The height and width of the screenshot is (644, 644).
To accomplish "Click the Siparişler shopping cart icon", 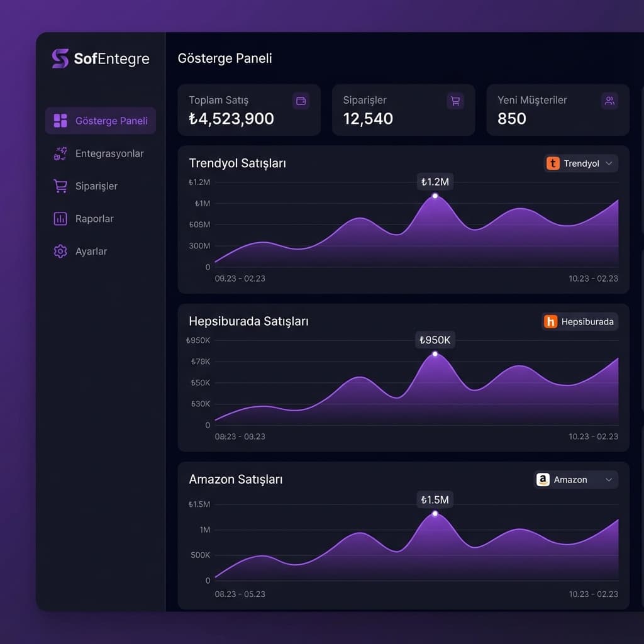I will [60, 186].
